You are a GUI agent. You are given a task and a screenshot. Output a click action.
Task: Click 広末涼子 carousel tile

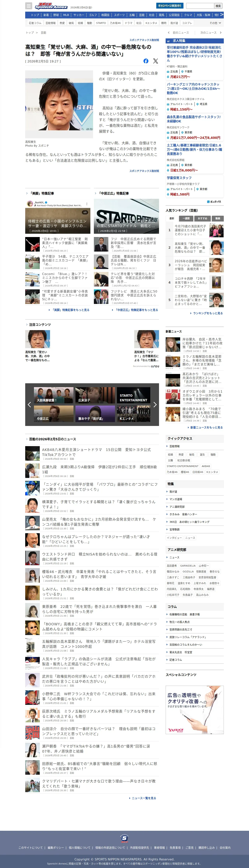point(95,395)
